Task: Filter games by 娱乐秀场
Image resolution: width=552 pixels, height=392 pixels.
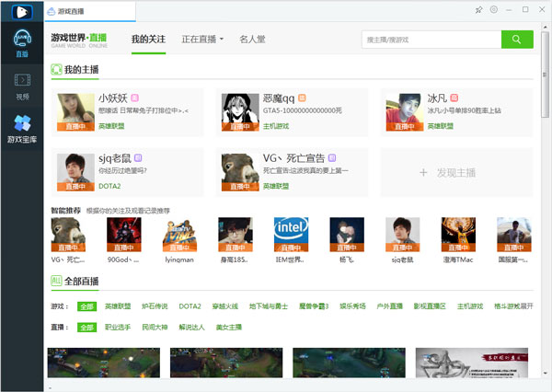Action: pyautogui.click(x=352, y=306)
